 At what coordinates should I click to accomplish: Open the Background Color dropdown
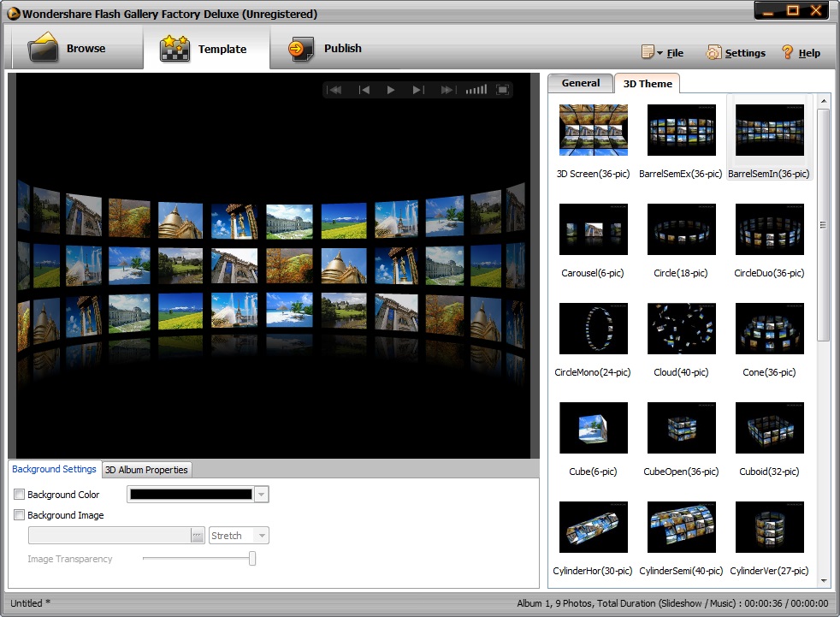[x=260, y=495]
